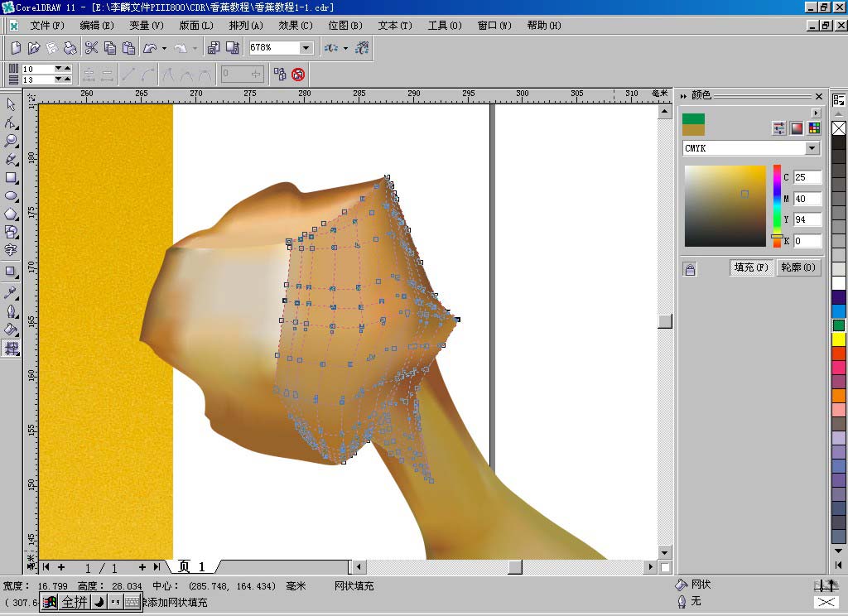Image resolution: width=848 pixels, height=616 pixels.
Task: Select the Ellipse tool
Action: pyautogui.click(x=12, y=196)
